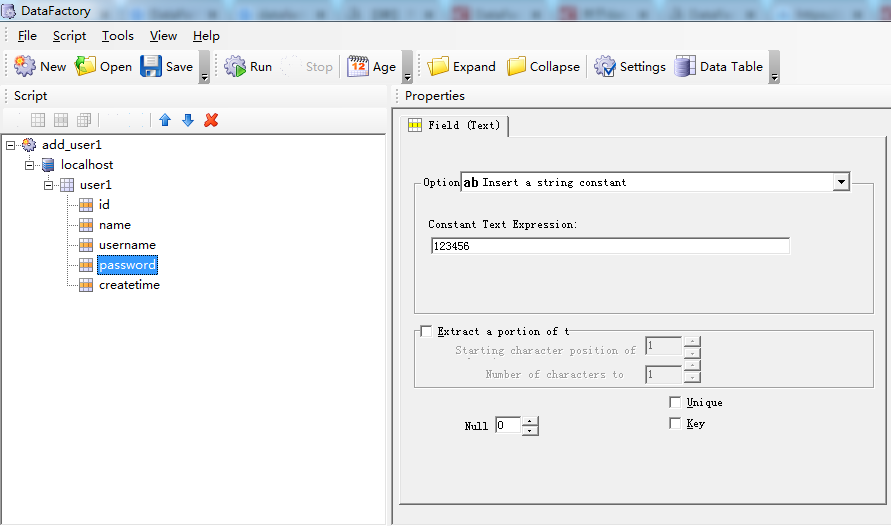
Task: Open the Option dropdown arrow
Action: click(x=841, y=182)
